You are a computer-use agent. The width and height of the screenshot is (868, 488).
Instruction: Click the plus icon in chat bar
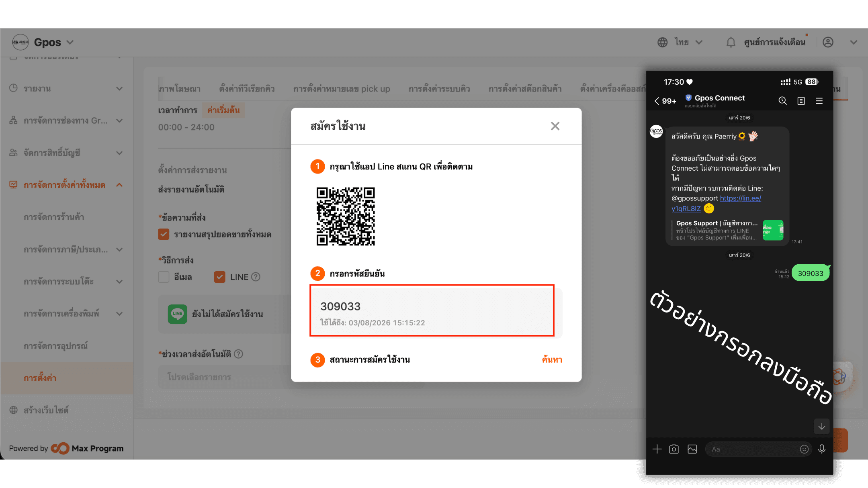(657, 449)
